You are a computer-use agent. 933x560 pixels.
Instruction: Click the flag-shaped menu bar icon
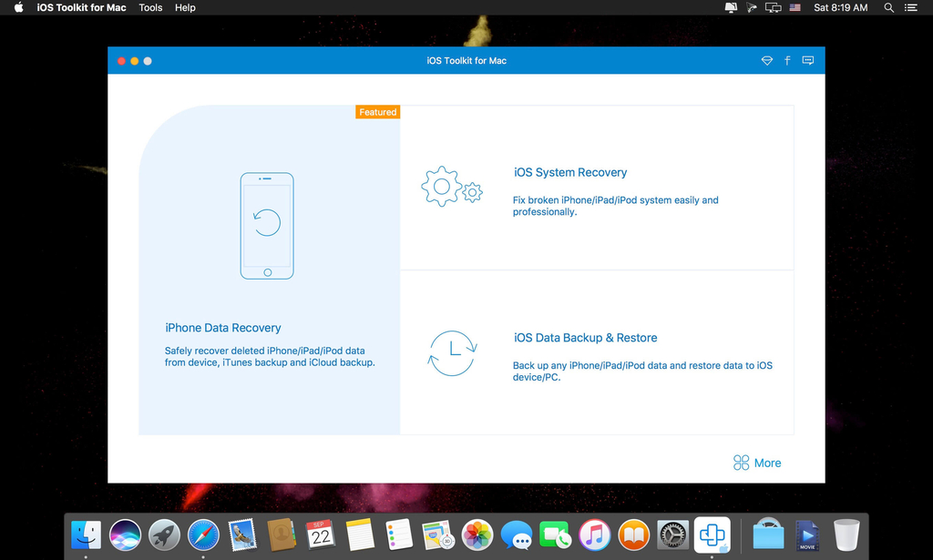tap(752, 7)
